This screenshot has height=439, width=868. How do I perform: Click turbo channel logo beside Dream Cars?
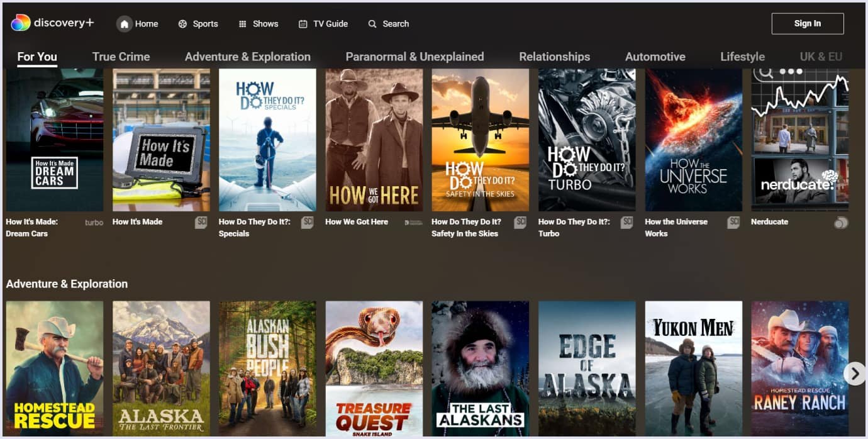[x=94, y=223]
